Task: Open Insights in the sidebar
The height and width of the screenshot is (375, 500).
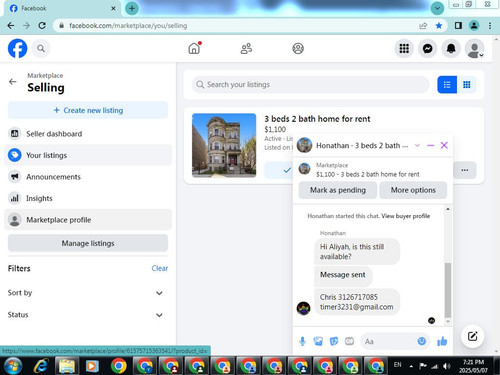Action: 88,198
